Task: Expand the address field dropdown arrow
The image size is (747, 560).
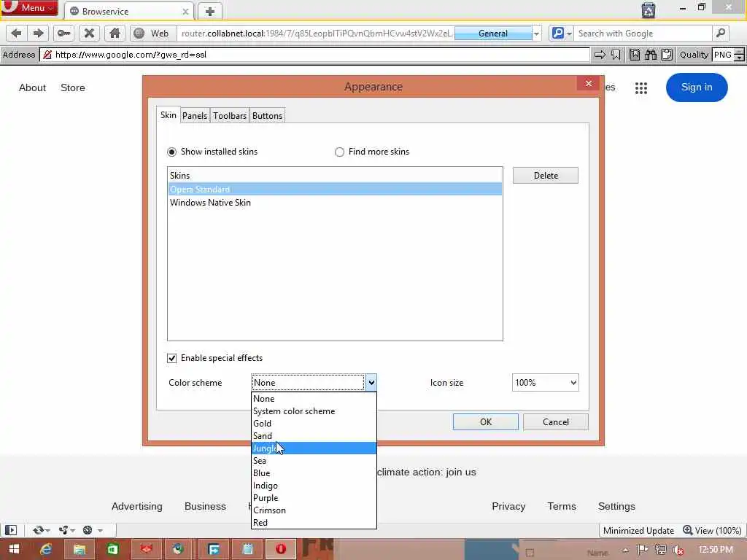Action: [536, 34]
